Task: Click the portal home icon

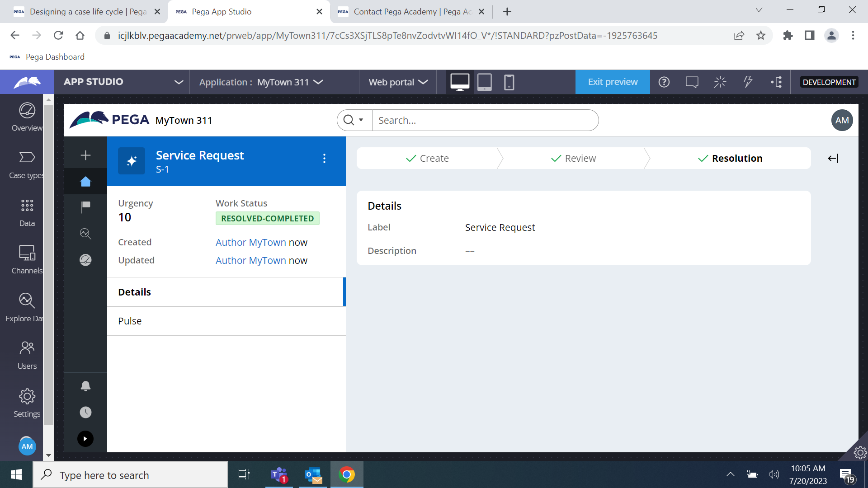Action: point(85,182)
